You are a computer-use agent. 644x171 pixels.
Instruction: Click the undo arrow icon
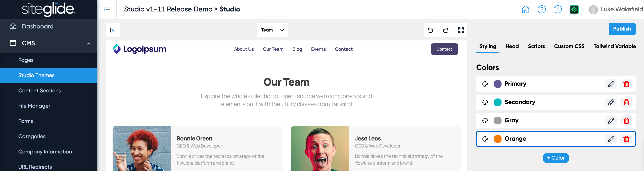click(x=430, y=30)
